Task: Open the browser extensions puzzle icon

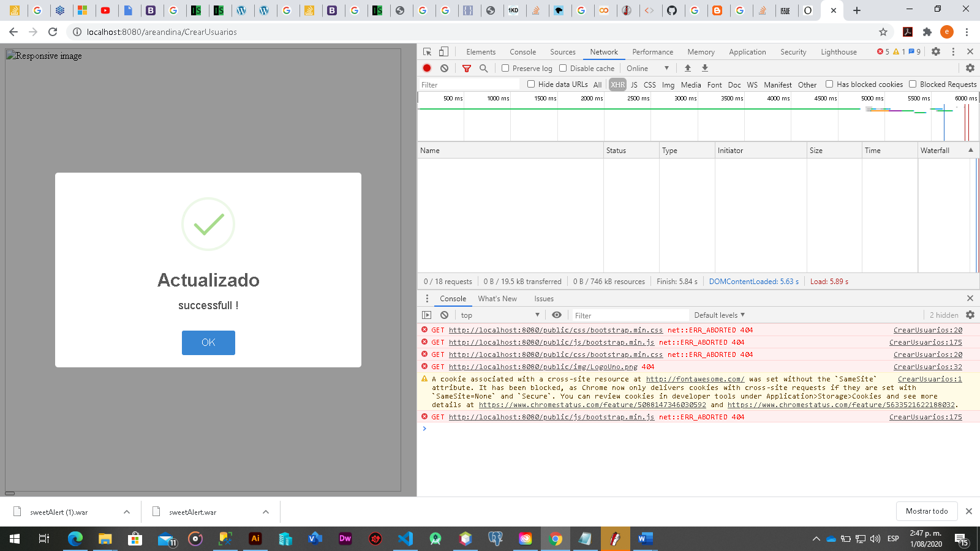Action: [x=927, y=32]
